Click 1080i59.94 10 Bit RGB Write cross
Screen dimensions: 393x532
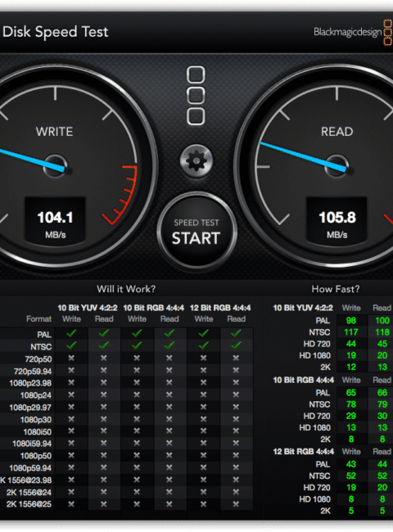[137, 443]
